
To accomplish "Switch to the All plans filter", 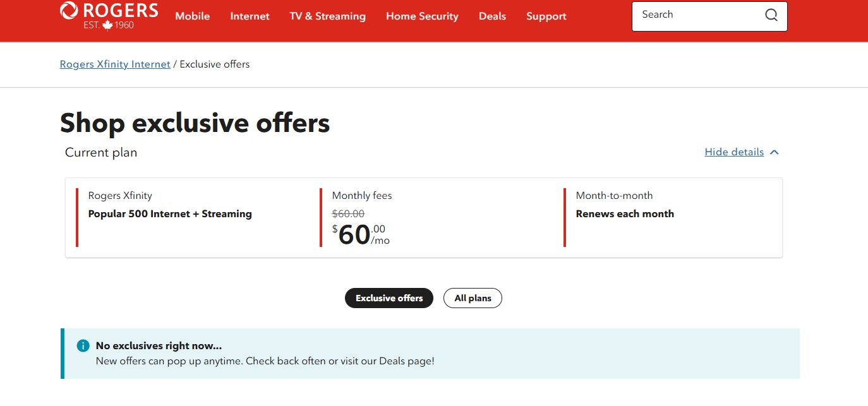I will pyautogui.click(x=473, y=298).
